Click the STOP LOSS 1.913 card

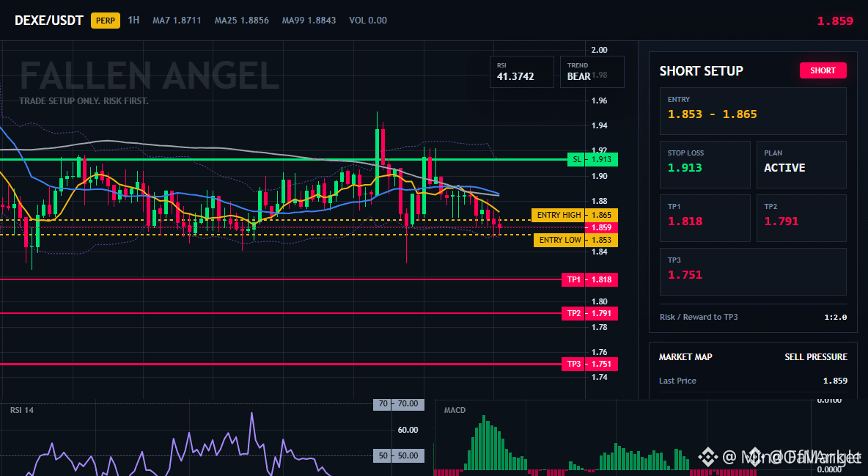click(x=705, y=164)
